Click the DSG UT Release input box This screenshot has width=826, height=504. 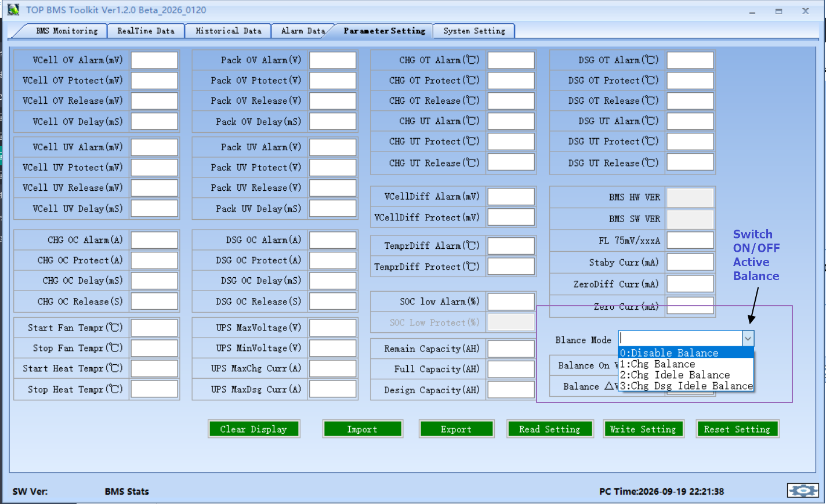[690, 162]
